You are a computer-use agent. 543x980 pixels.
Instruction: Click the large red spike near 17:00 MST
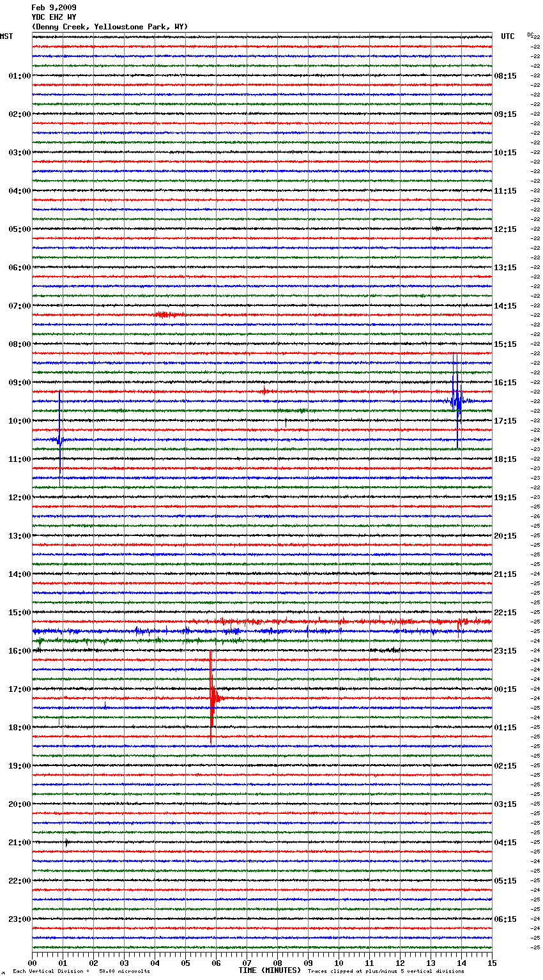[x=212, y=698]
